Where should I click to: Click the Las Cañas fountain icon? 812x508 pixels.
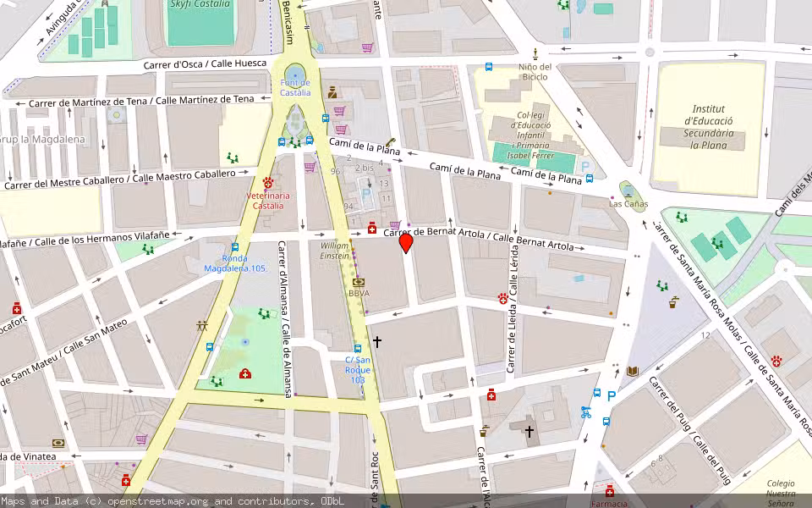628,191
